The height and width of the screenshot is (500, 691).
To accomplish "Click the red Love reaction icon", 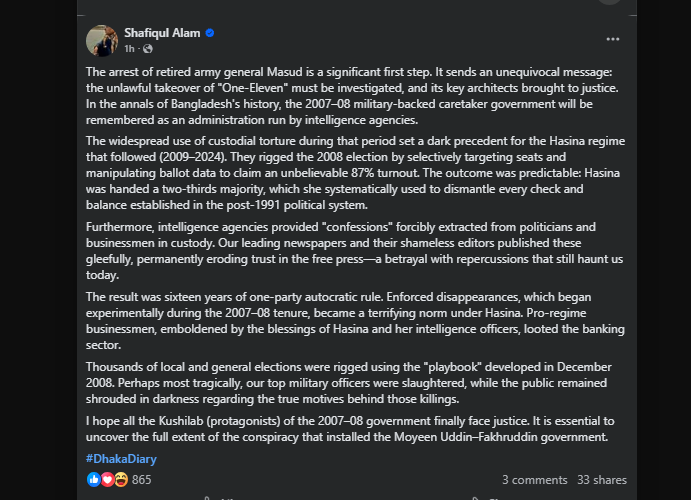I will pos(107,480).
